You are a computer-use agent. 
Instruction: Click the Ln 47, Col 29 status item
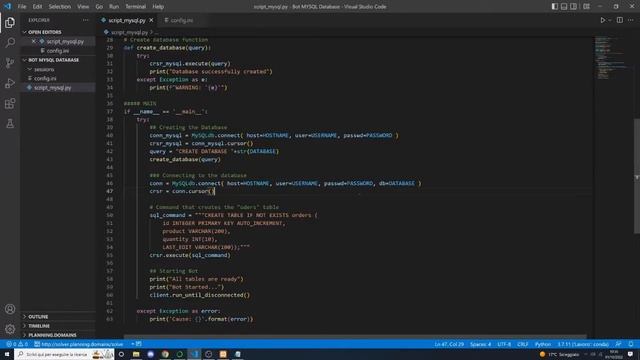449,344
